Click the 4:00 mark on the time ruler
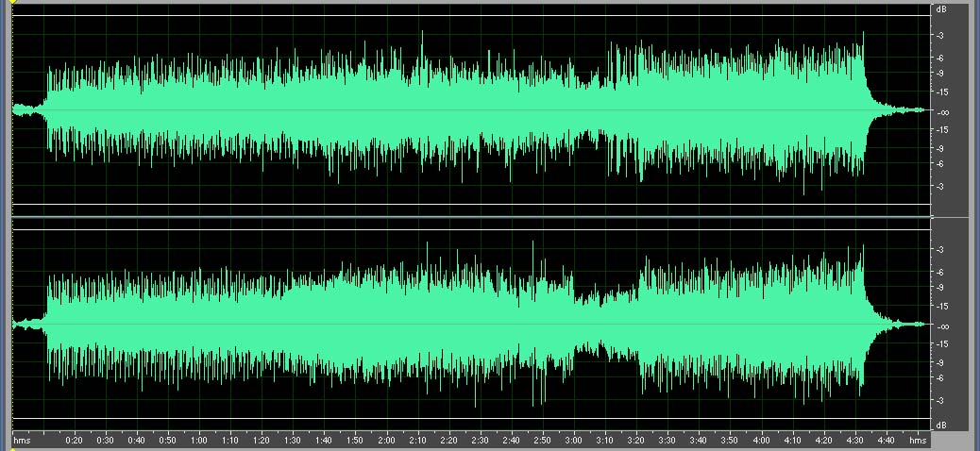Screen dimensions: 980x451 (x=761, y=441)
